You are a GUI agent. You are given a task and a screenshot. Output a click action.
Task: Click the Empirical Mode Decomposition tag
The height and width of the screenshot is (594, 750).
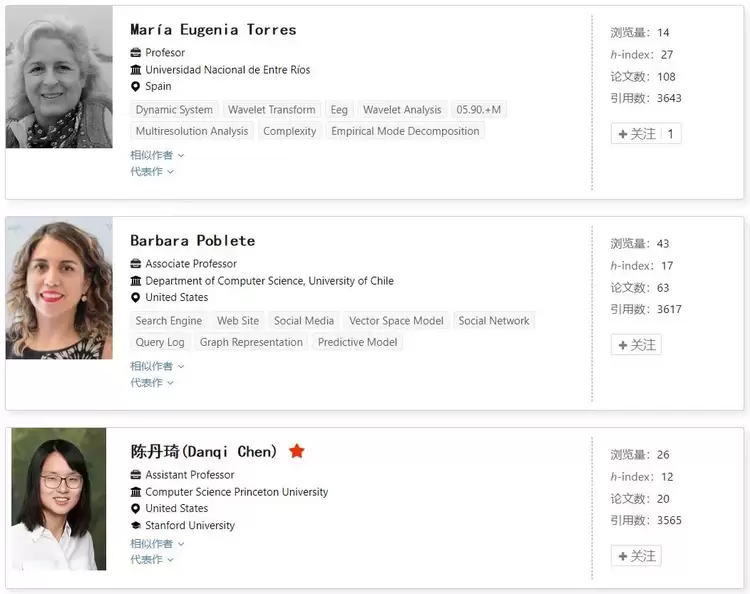click(x=405, y=131)
